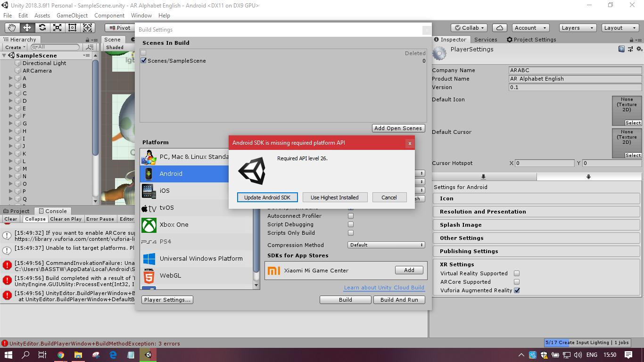644x362 pixels.
Task: Enable Script Debugging checkbox
Action: (x=351, y=224)
